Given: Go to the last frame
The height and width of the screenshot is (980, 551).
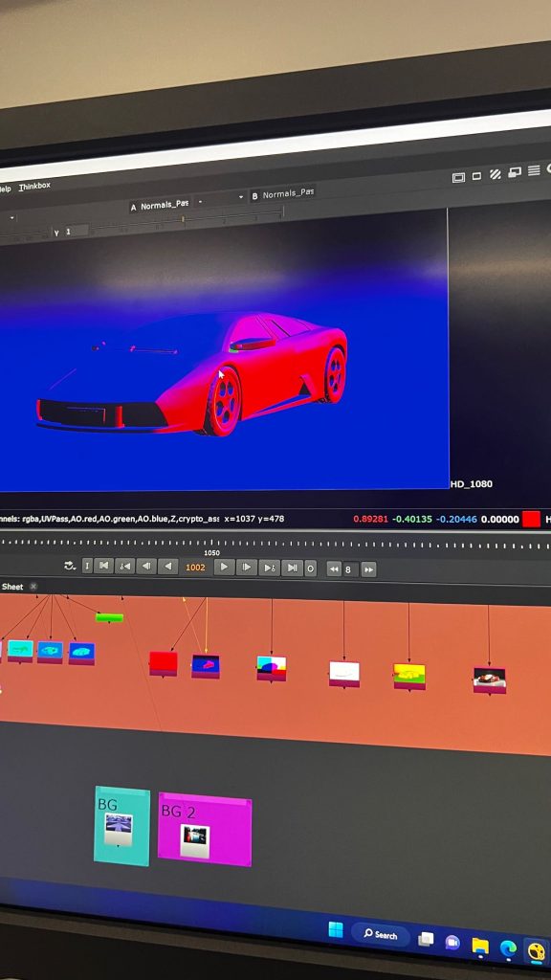Looking at the screenshot, I should pos(292,568).
